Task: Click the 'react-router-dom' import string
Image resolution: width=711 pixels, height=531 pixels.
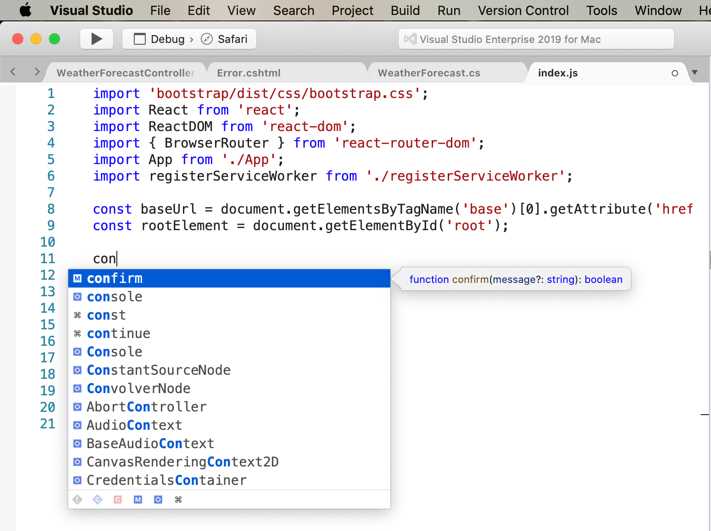Action: tap(405, 143)
